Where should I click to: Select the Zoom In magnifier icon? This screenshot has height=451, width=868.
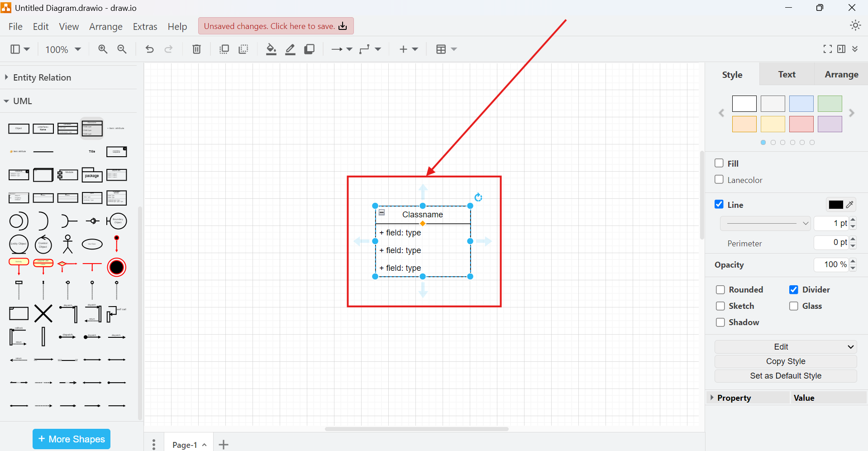103,49
